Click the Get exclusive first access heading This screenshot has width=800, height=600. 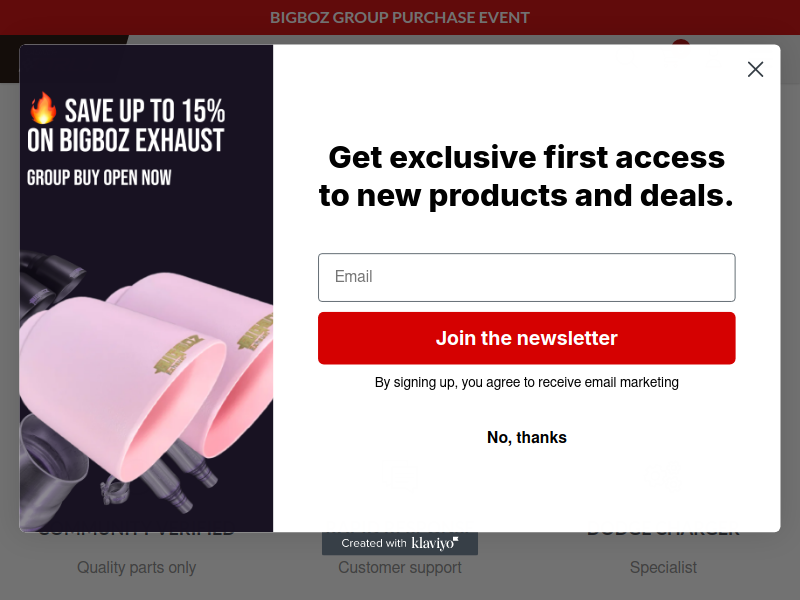[x=527, y=176]
